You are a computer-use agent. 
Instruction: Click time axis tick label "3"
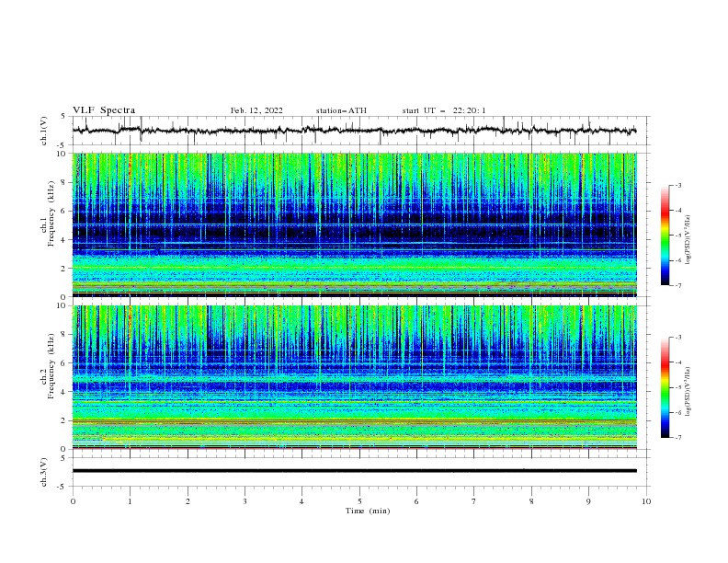245,501
